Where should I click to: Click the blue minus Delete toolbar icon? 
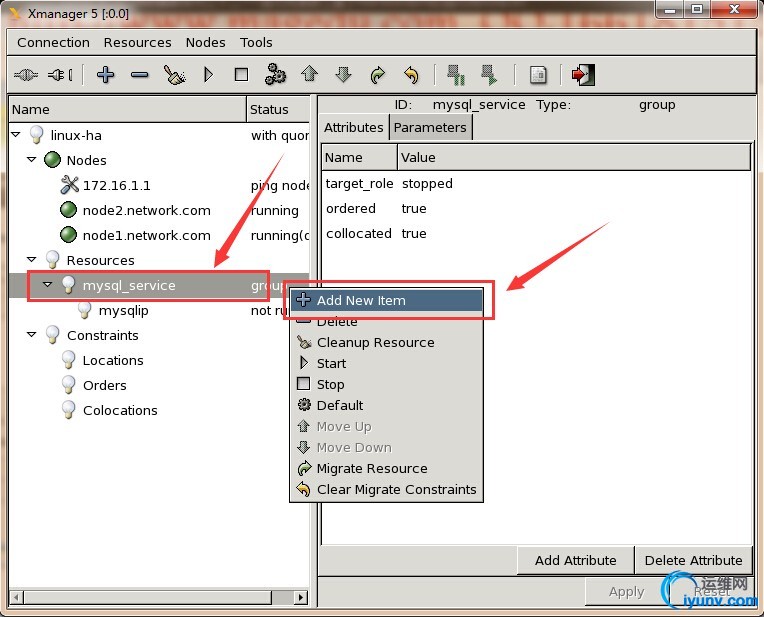pos(139,75)
